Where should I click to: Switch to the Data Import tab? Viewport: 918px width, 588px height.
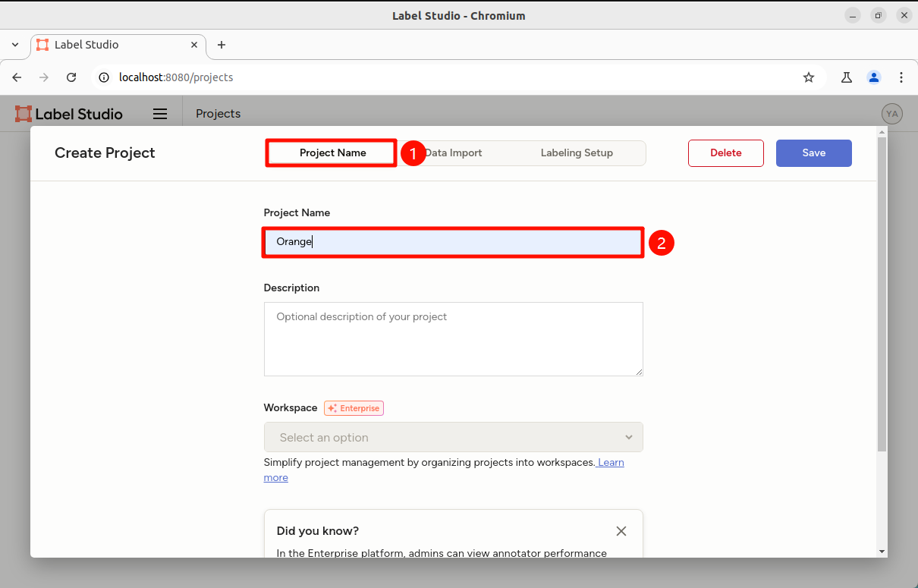(454, 153)
